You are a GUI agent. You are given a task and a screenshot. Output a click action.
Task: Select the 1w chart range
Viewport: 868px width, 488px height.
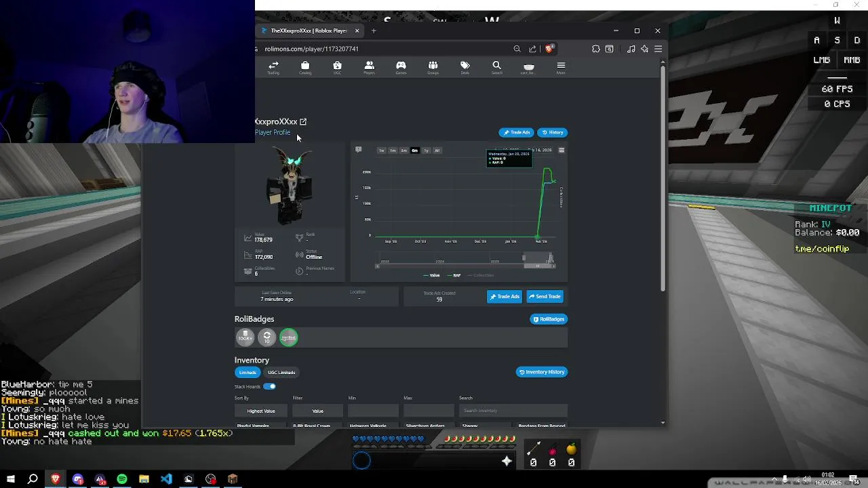point(381,150)
